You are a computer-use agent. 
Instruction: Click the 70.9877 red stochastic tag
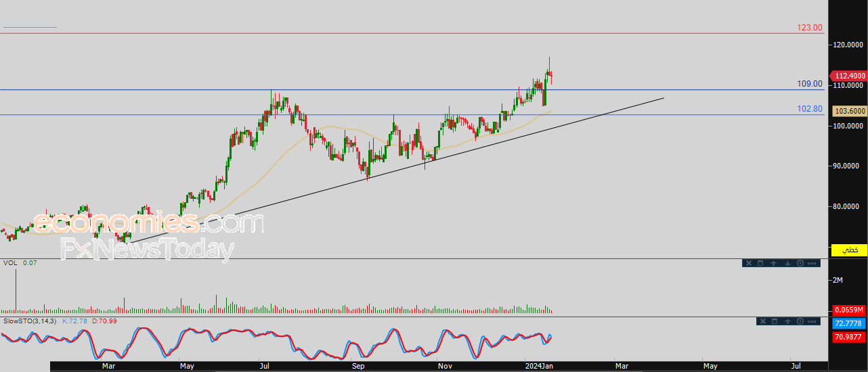(x=849, y=337)
